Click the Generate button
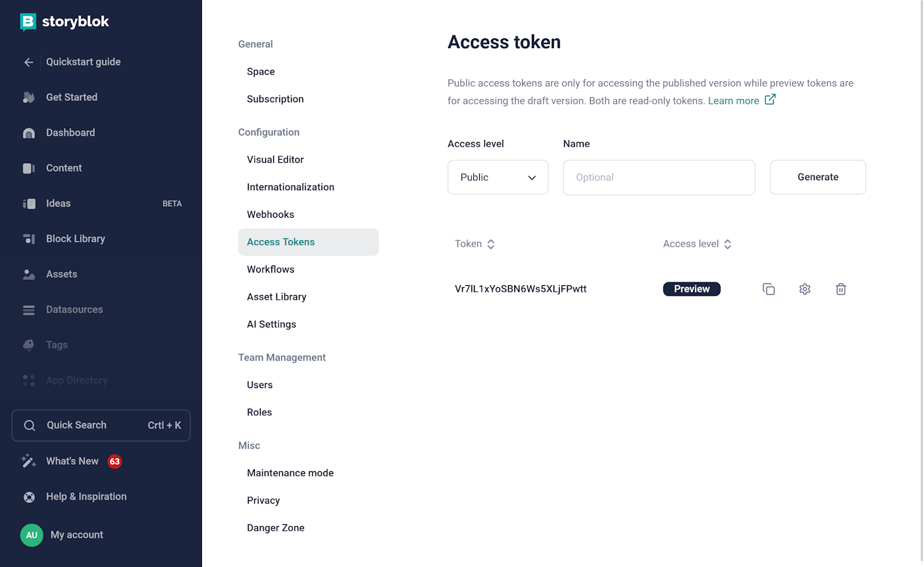The height and width of the screenshot is (567, 924). pyautogui.click(x=818, y=177)
